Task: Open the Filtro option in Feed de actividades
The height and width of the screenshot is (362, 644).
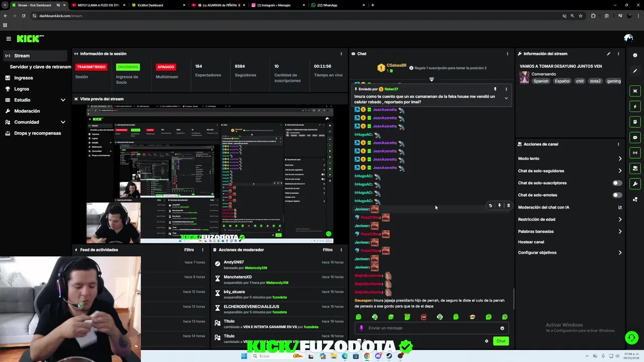Action: (189, 250)
